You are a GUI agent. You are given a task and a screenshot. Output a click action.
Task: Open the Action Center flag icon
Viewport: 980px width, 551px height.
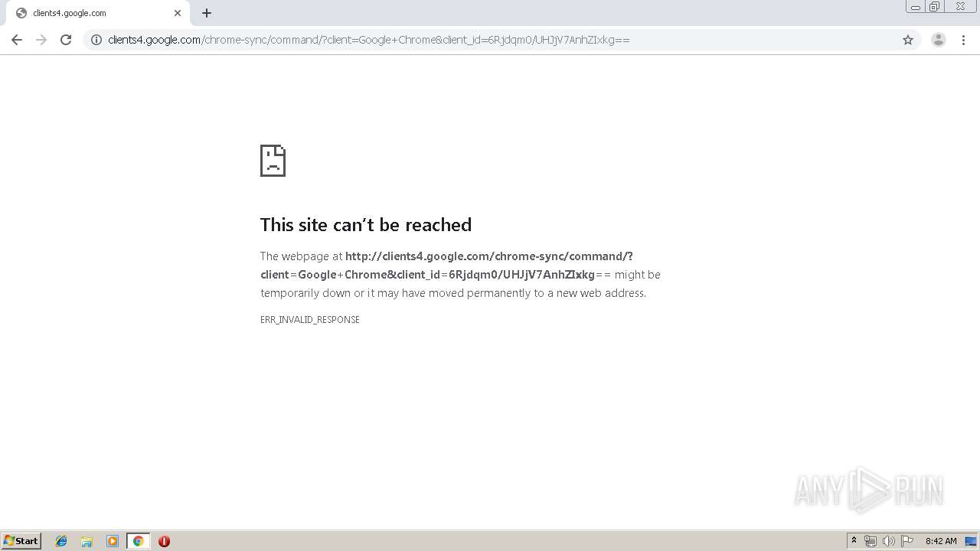[x=907, y=541]
